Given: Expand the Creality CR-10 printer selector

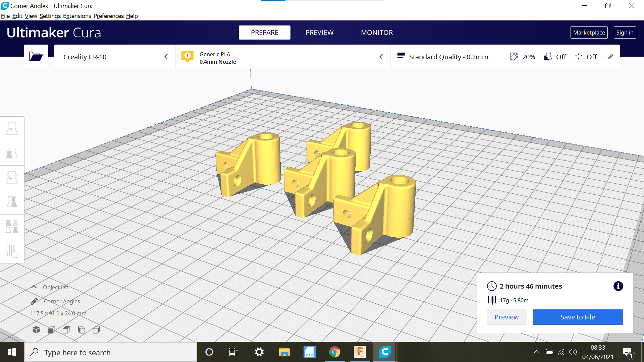Looking at the screenshot, I should point(115,57).
